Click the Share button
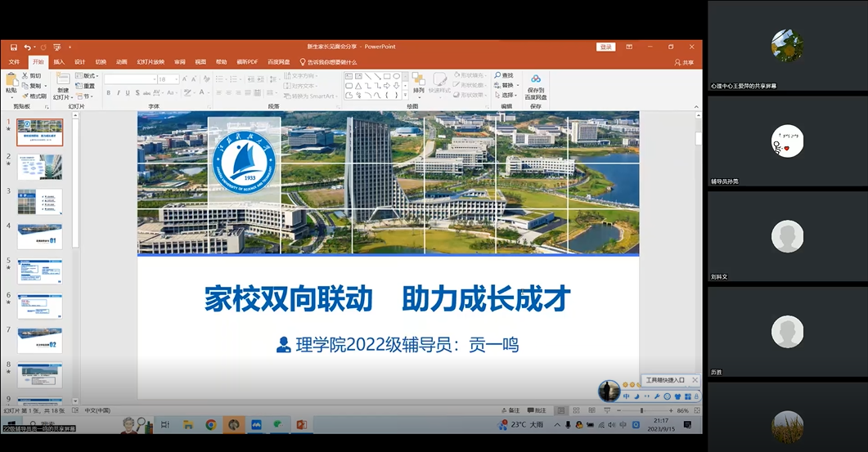 684,62
